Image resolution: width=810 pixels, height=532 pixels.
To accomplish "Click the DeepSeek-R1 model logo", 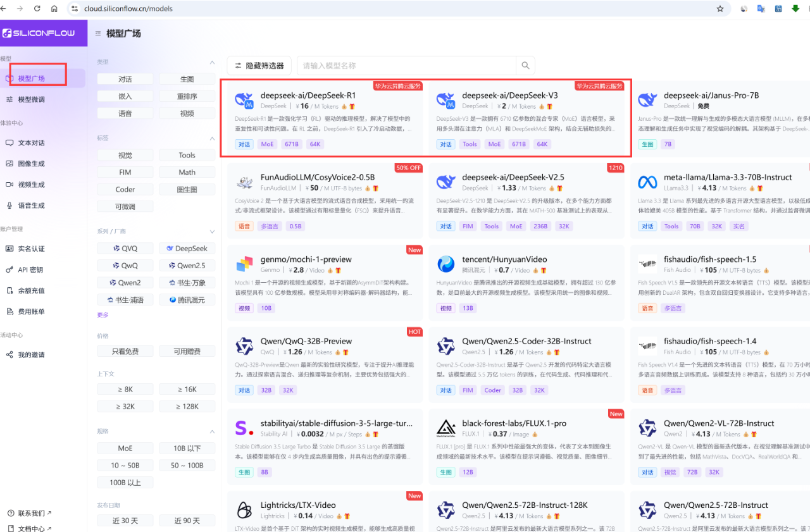I will tap(244, 100).
